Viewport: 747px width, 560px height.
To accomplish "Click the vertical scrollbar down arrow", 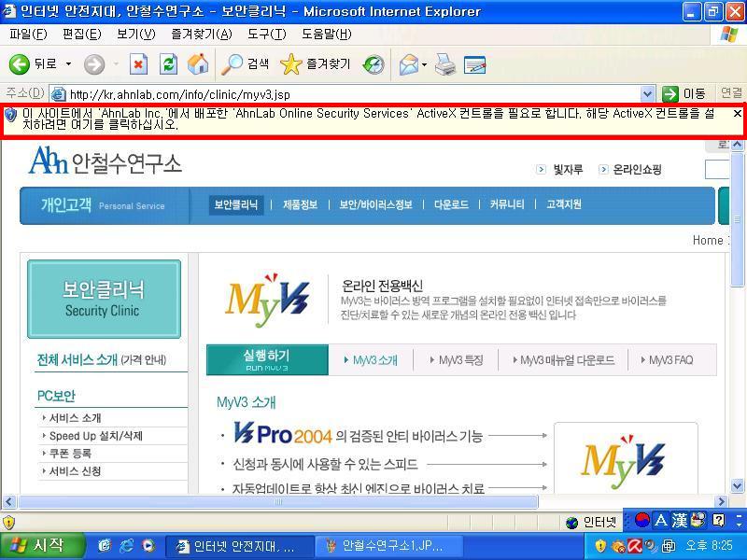I will click(x=737, y=485).
